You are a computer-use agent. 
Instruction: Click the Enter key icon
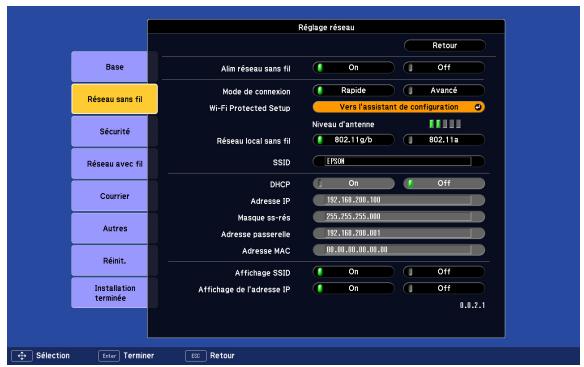coord(109,356)
